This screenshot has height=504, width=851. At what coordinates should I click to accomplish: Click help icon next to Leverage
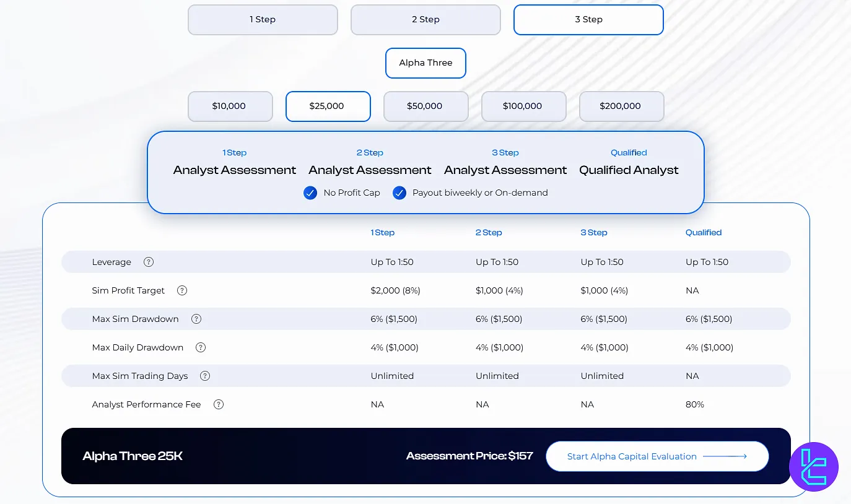pyautogui.click(x=149, y=262)
